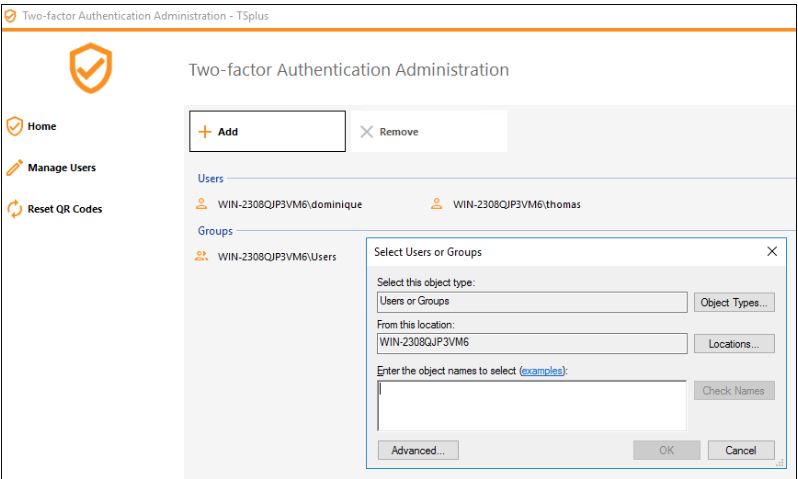Click the Remove button
This screenshot has width=798, height=479.
coord(429,131)
